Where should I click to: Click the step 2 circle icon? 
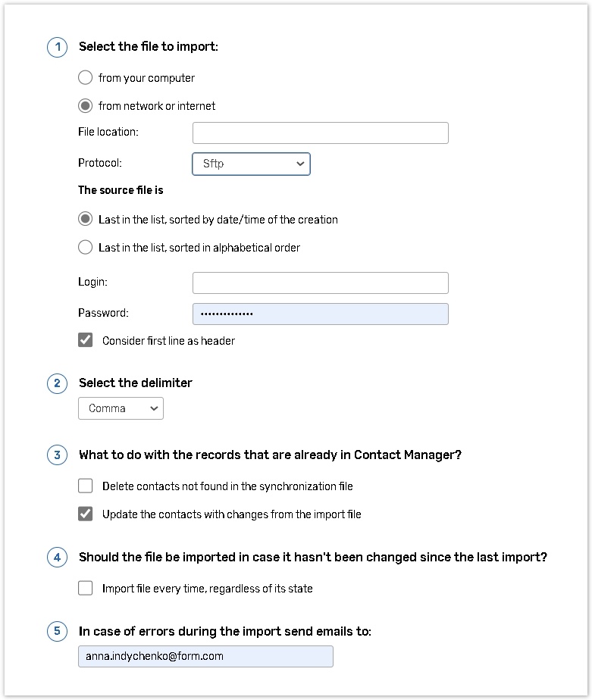click(x=57, y=383)
